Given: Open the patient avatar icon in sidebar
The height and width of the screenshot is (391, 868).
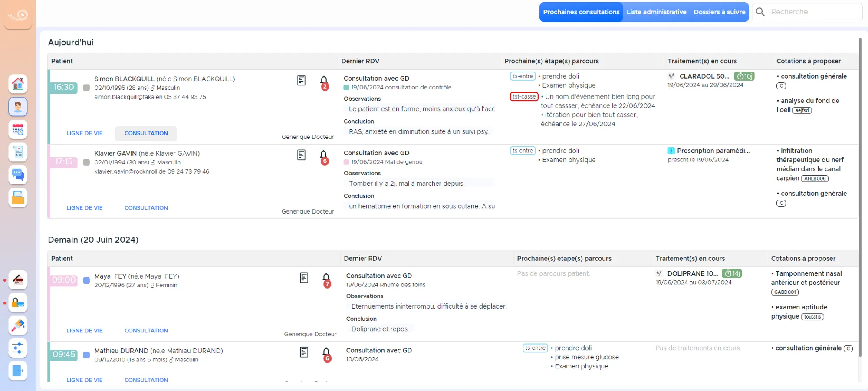Looking at the screenshot, I should click(x=18, y=106).
